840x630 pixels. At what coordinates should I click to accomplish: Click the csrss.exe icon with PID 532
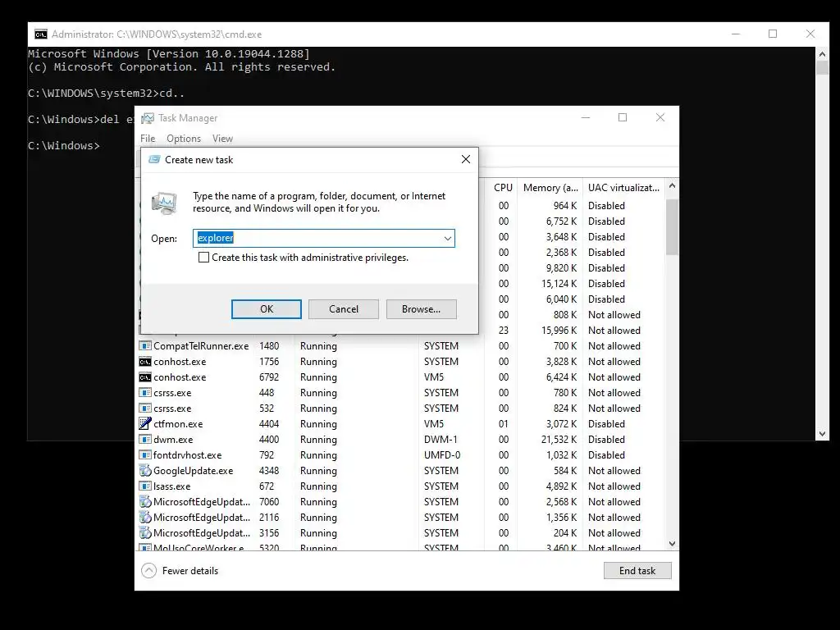click(x=144, y=409)
